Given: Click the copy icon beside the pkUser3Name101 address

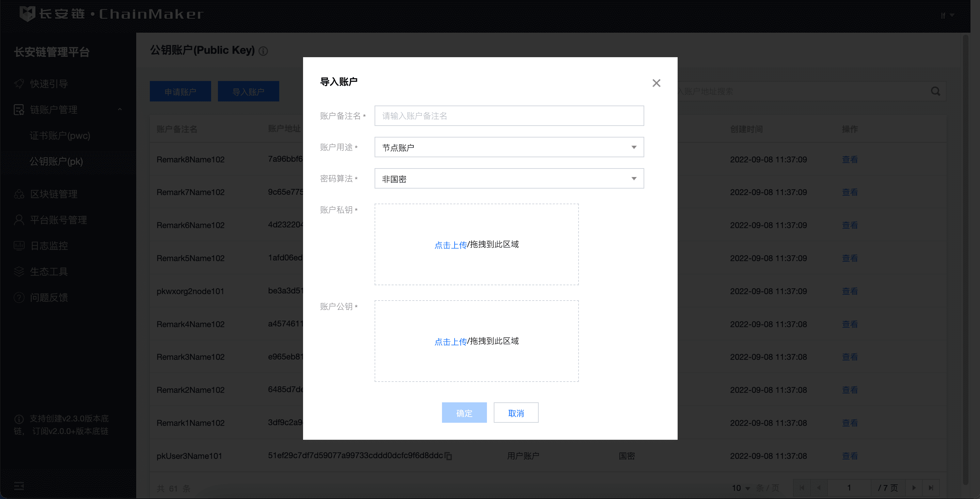Looking at the screenshot, I should coord(448,456).
